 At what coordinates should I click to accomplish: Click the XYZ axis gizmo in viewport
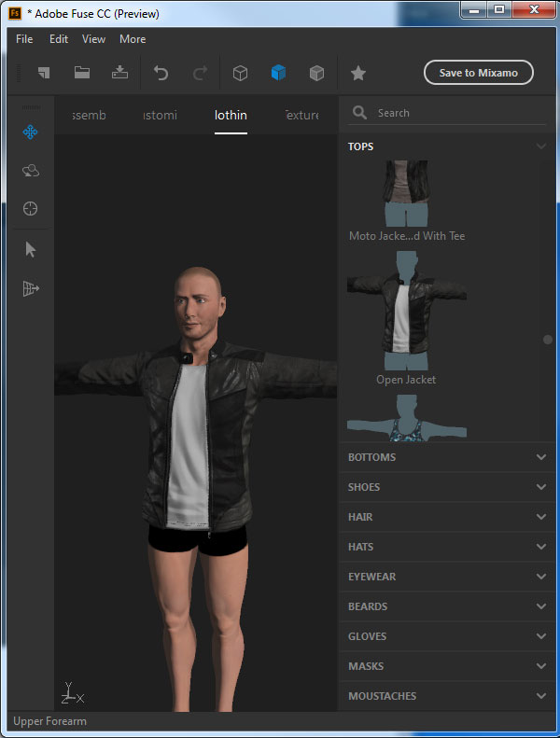coord(72,693)
